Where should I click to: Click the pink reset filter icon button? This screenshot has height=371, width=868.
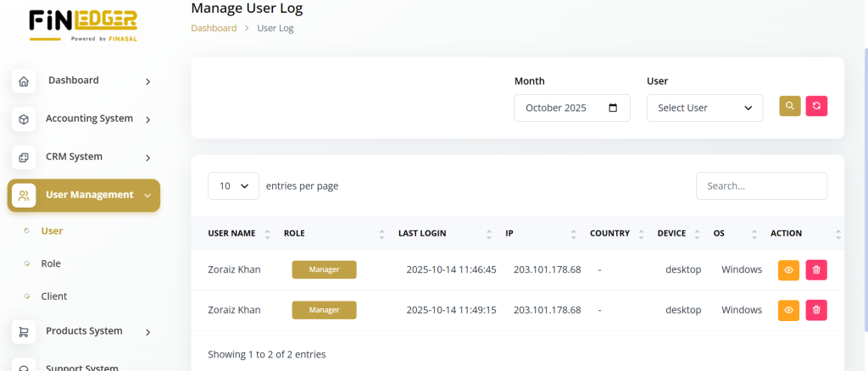[816, 106]
